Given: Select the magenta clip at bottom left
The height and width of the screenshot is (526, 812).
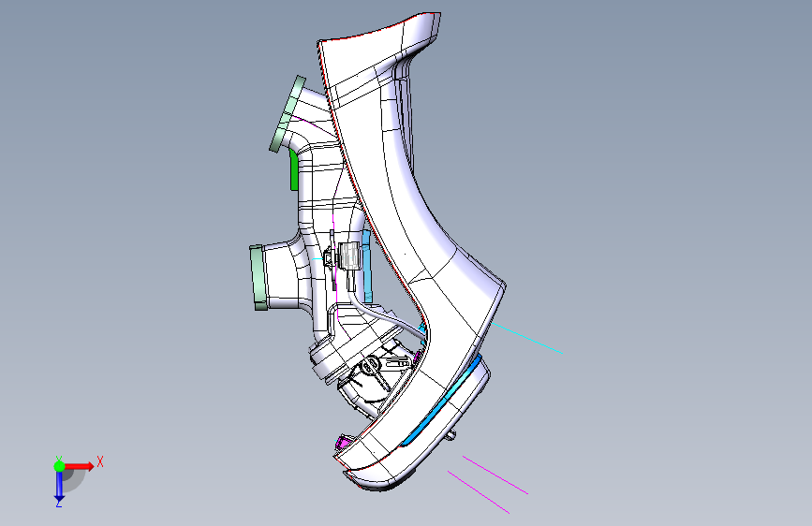Looking at the screenshot, I should [343, 443].
